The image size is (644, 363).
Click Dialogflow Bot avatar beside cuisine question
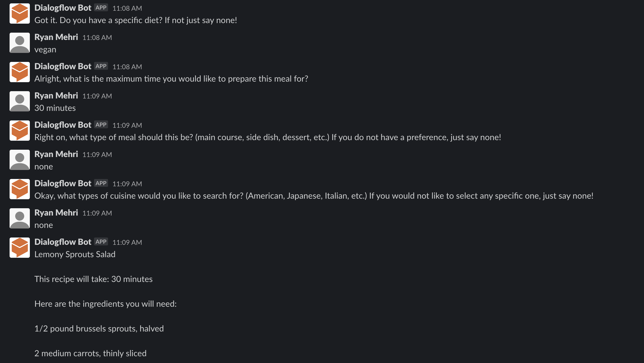click(20, 189)
